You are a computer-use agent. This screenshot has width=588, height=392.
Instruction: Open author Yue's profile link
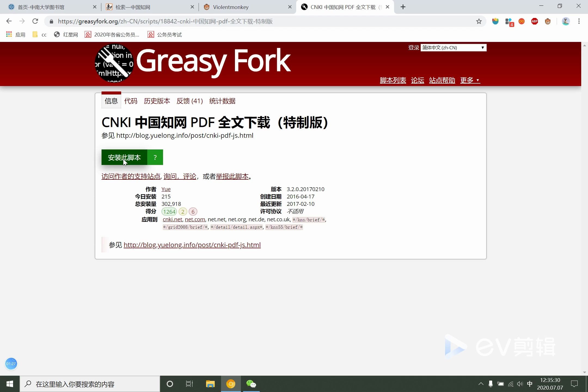(x=166, y=189)
